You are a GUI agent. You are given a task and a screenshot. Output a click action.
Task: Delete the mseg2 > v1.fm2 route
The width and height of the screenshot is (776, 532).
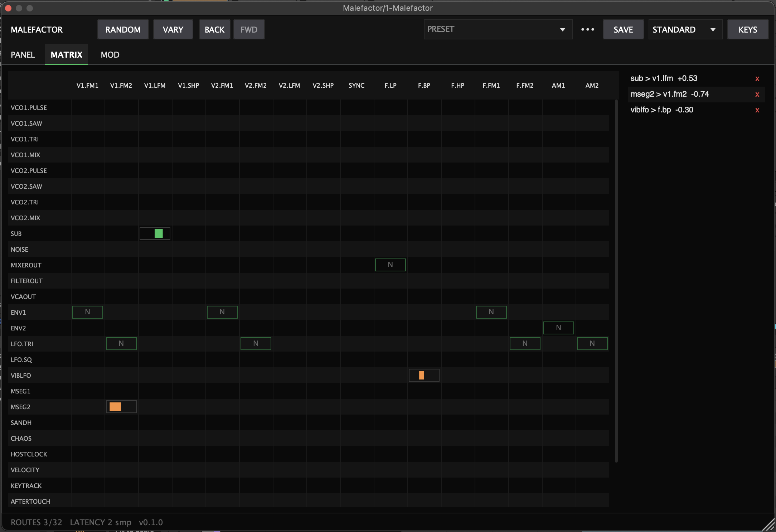757,95
